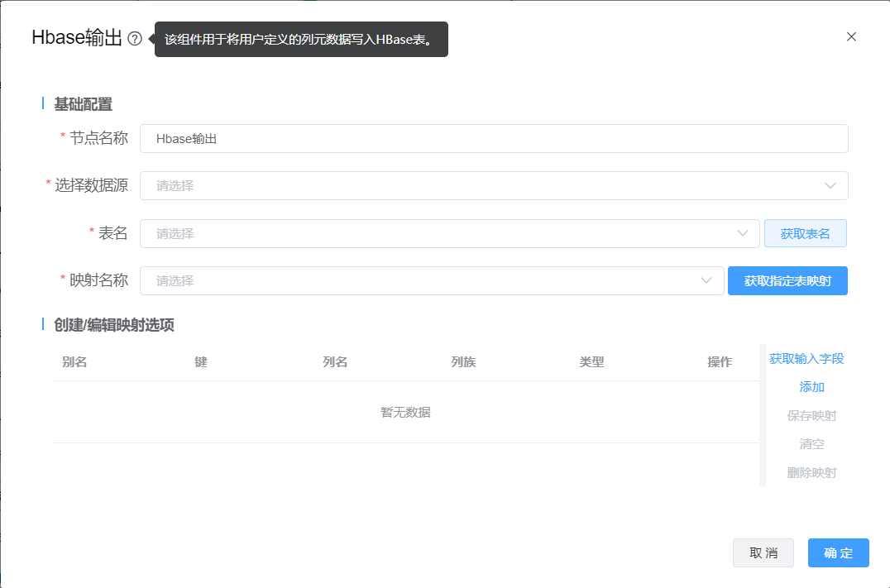Cancel the dialog with 取消
The image size is (890, 588).
click(x=763, y=553)
